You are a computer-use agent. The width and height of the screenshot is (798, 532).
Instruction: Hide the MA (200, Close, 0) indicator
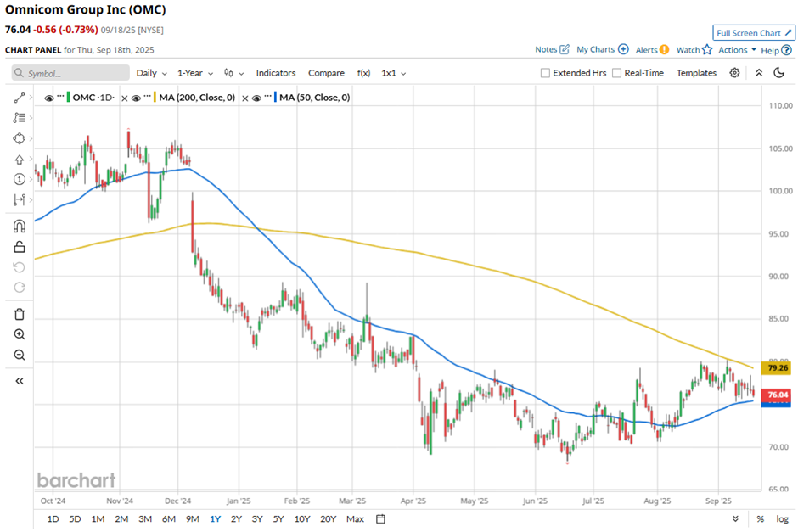[138, 98]
